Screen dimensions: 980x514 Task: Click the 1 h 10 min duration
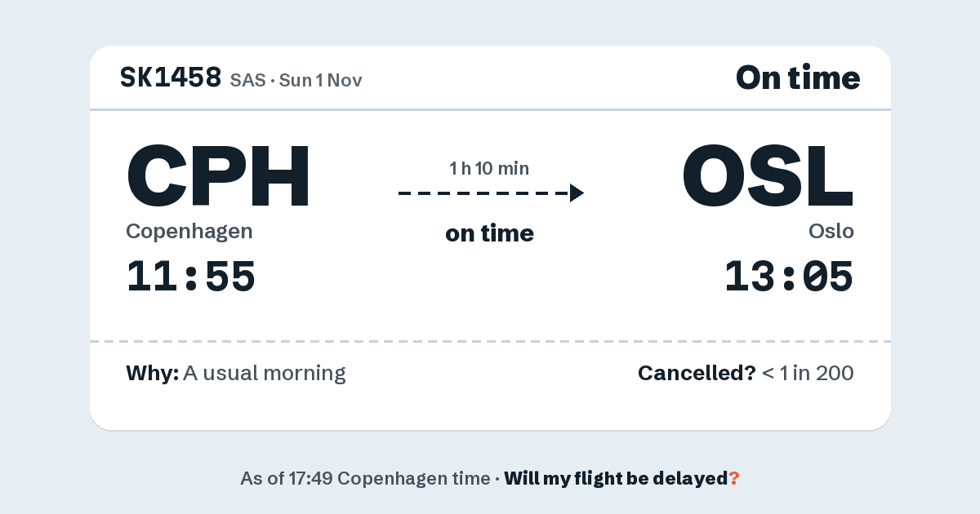point(489,169)
